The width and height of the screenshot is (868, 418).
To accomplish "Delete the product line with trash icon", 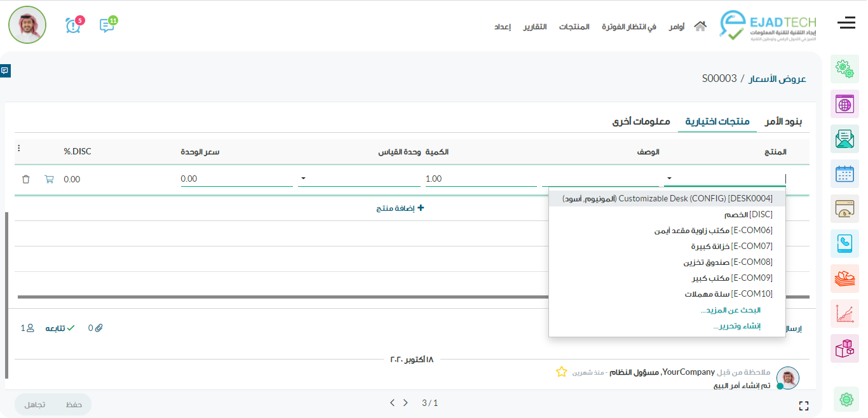I will click(25, 179).
